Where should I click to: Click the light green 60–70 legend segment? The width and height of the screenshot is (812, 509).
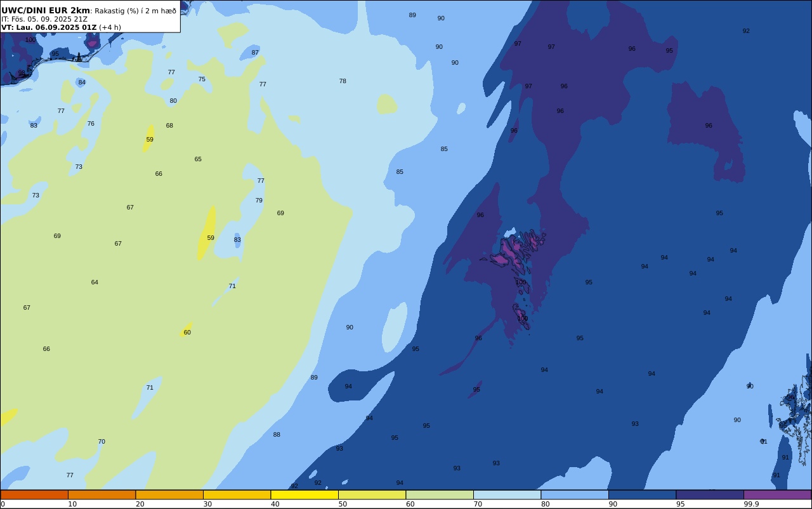[x=440, y=494]
